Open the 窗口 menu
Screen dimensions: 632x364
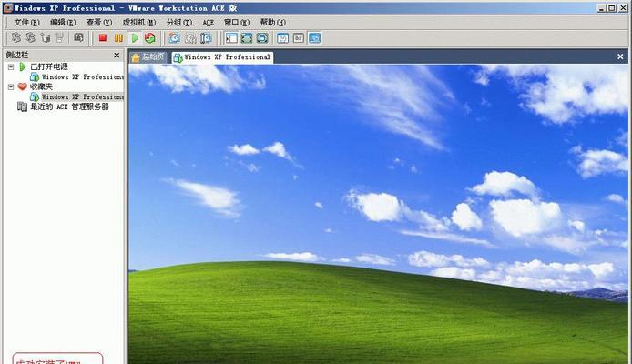tap(237, 23)
